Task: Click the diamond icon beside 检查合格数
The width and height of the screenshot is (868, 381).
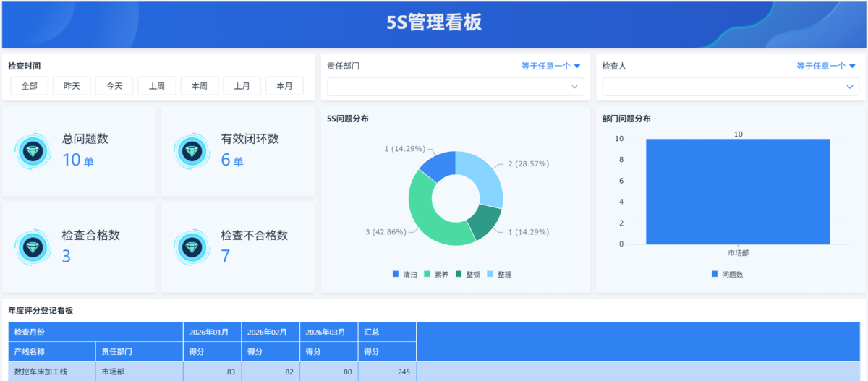Action: tap(33, 248)
